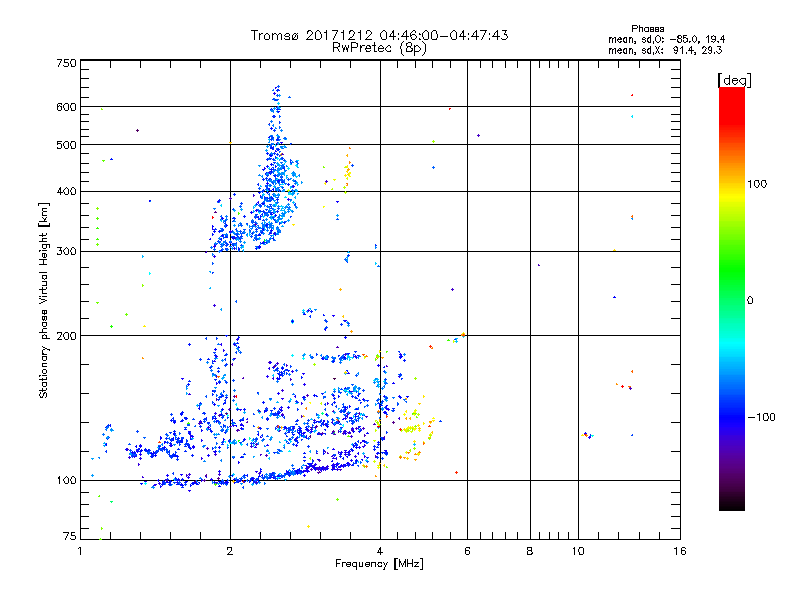Click the y-axis tick label '300'
Image resolution: width=800 pixels, height=600 pixels.
(66, 252)
